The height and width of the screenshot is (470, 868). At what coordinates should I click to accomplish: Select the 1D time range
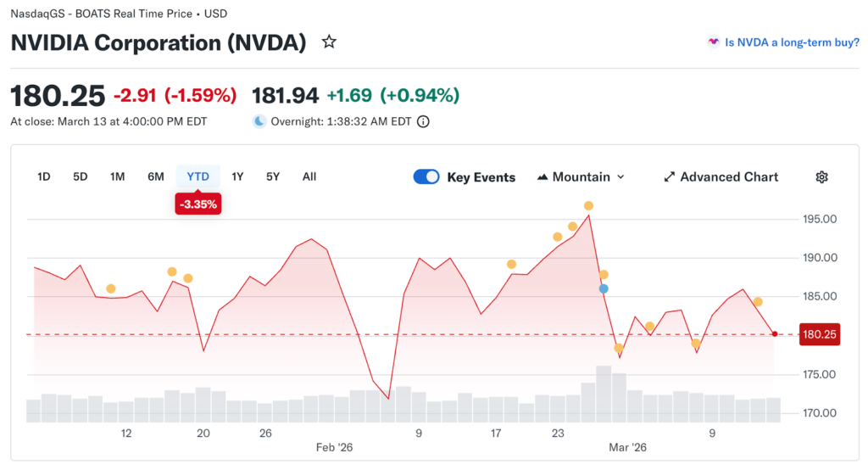point(44,176)
